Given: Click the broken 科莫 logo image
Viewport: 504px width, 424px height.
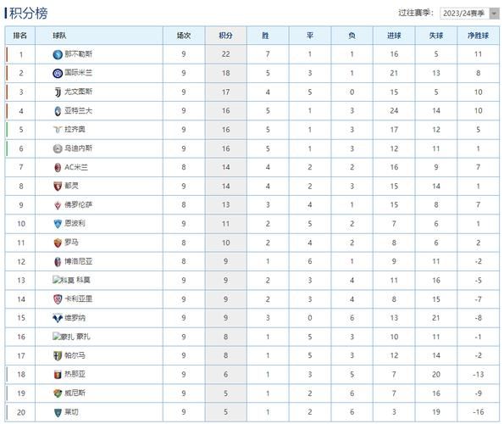Looking at the screenshot, I should click(x=64, y=280).
